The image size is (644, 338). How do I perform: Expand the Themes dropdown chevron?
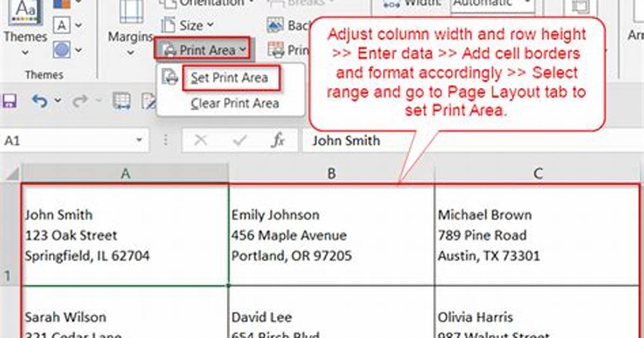pos(25,53)
